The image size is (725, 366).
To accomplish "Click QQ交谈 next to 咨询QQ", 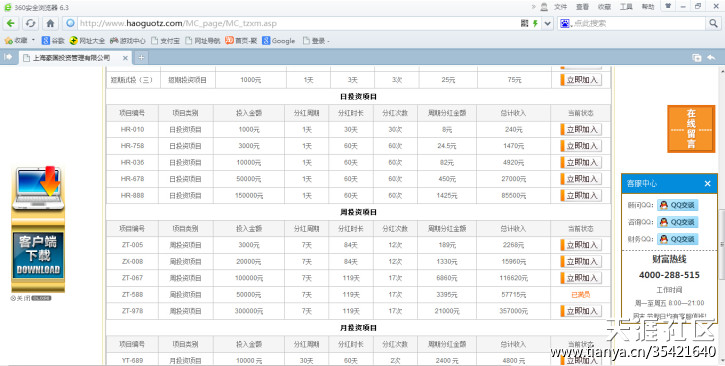I will (677, 222).
